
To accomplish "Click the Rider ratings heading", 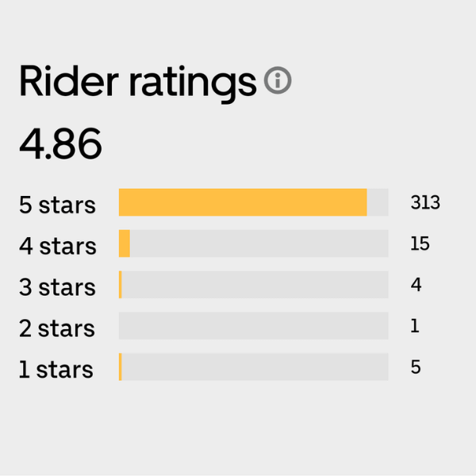I will (138, 84).
